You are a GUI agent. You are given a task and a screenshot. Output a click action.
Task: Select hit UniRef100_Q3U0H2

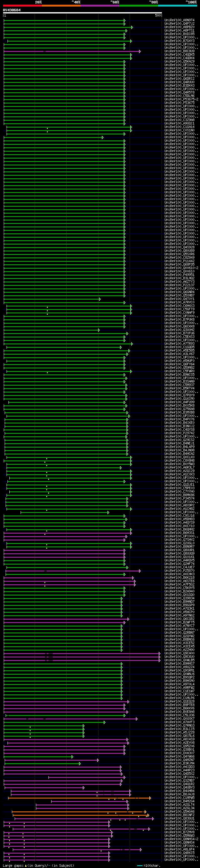[x=179, y=330]
